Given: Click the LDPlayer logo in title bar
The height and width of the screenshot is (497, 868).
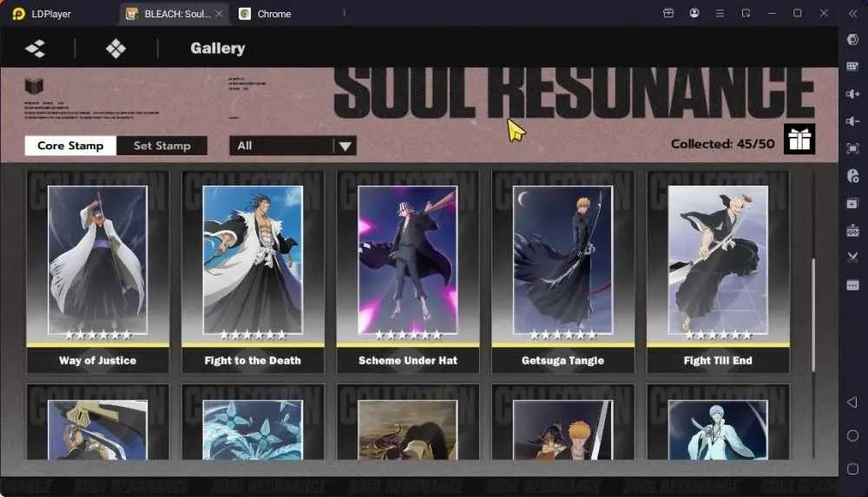Looking at the screenshot, I should (19, 13).
